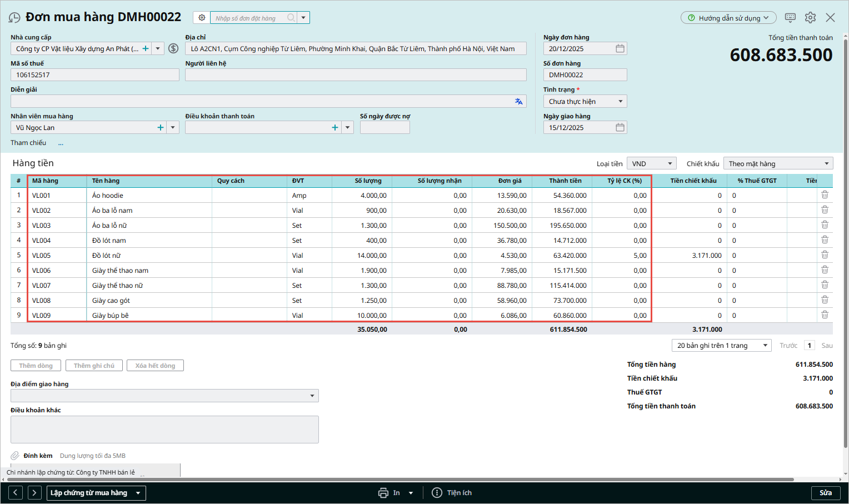Open the Loại tiền VND dropdown
Image resolution: width=849 pixels, height=504 pixels.
click(670, 163)
